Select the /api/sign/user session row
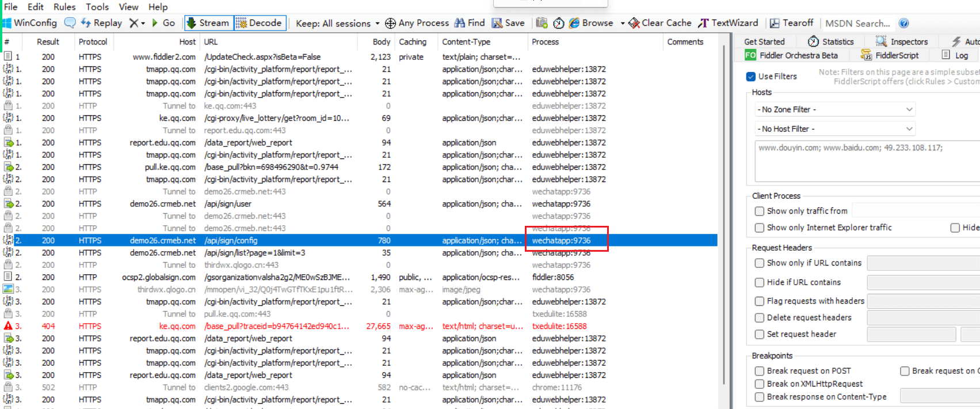980x409 pixels. [360, 204]
